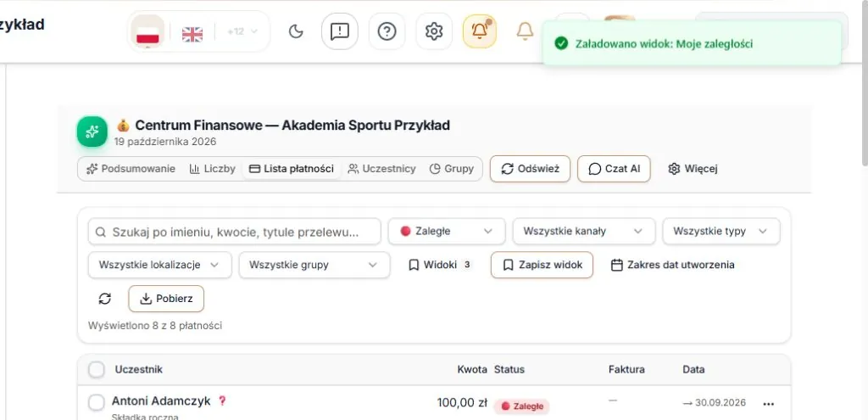Expand Wszystkie lokalizacje dropdown
Screen dimensions: 868x420
pyautogui.click(x=160, y=265)
